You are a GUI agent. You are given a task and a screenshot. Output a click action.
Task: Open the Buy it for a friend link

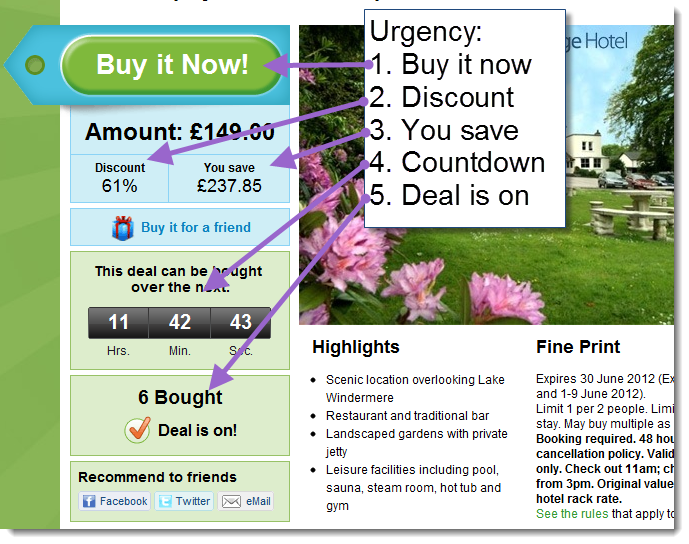pyautogui.click(x=196, y=227)
